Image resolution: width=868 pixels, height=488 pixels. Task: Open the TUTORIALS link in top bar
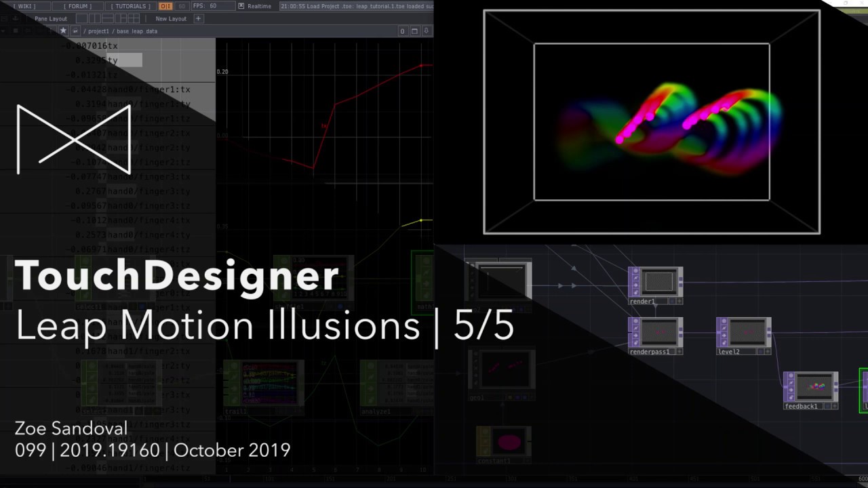131,6
